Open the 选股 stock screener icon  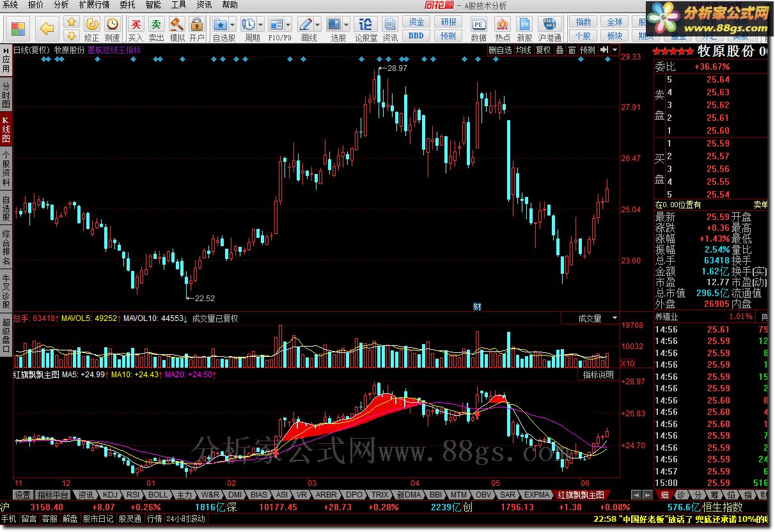(x=334, y=25)
